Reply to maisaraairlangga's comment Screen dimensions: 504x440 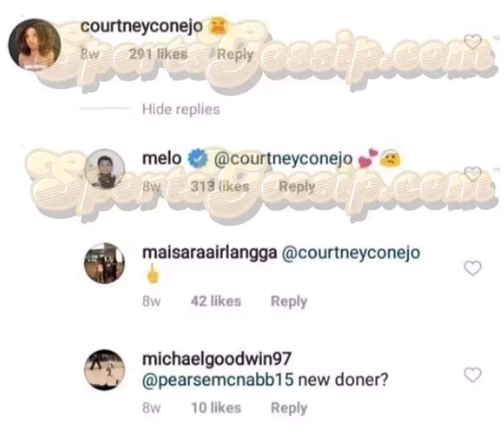tap(289, 301)
